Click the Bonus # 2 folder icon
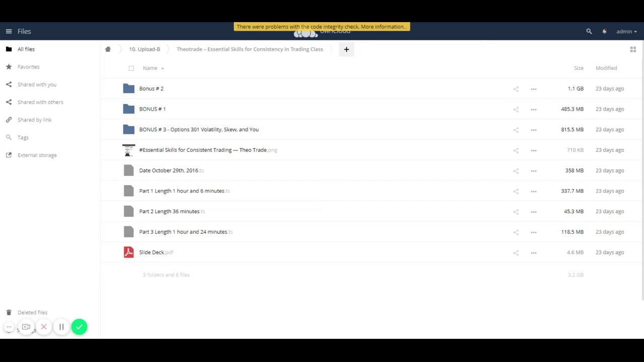Viewport: 644px width, 362px height. [x=129, y=88]
